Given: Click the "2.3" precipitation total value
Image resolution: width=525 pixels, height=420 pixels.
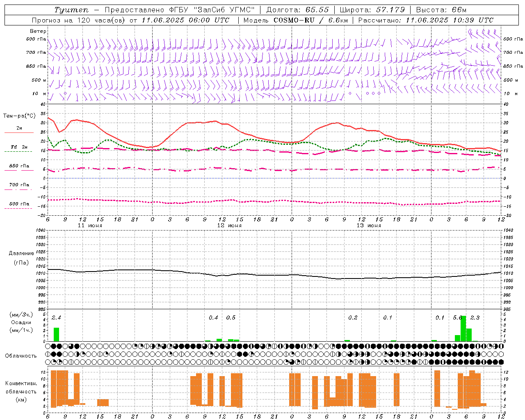Looking at the screenshot, I should coord(475,317).
